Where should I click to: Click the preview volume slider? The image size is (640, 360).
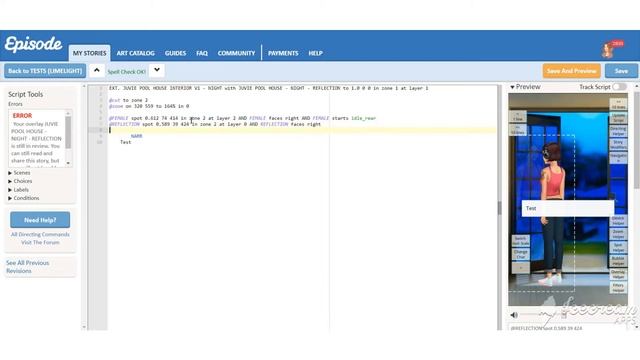pos(543,315)
